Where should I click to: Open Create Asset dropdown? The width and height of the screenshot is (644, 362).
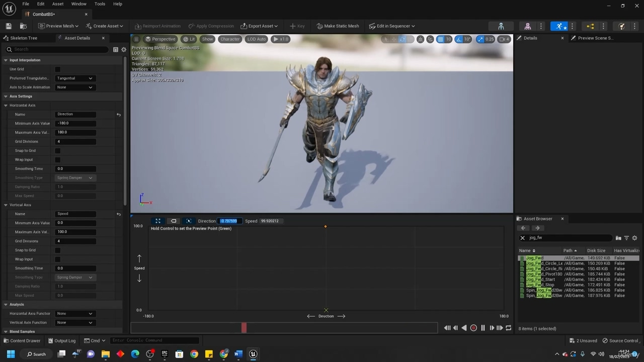(x=104, y=26)
